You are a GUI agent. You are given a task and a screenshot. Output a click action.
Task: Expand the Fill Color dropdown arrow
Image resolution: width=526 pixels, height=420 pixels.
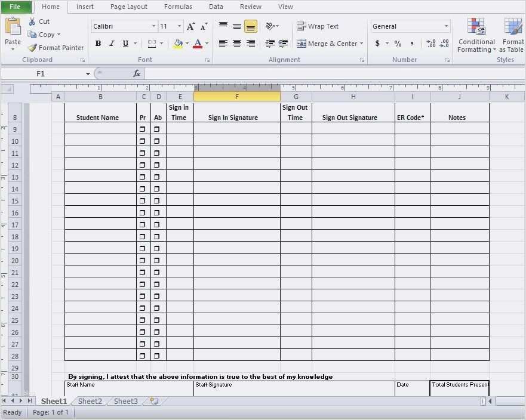coord(187,44)
